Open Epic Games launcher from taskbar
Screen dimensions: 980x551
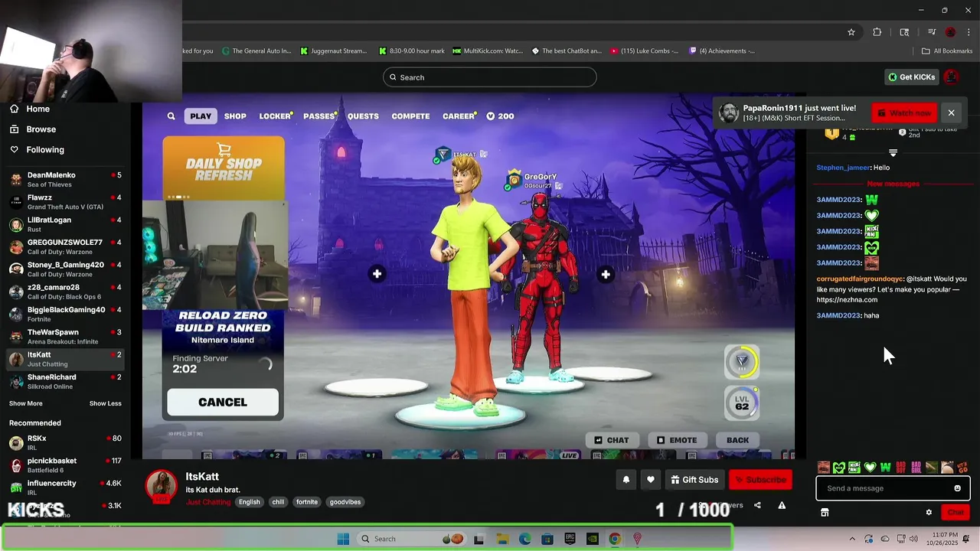coord(570,539)
